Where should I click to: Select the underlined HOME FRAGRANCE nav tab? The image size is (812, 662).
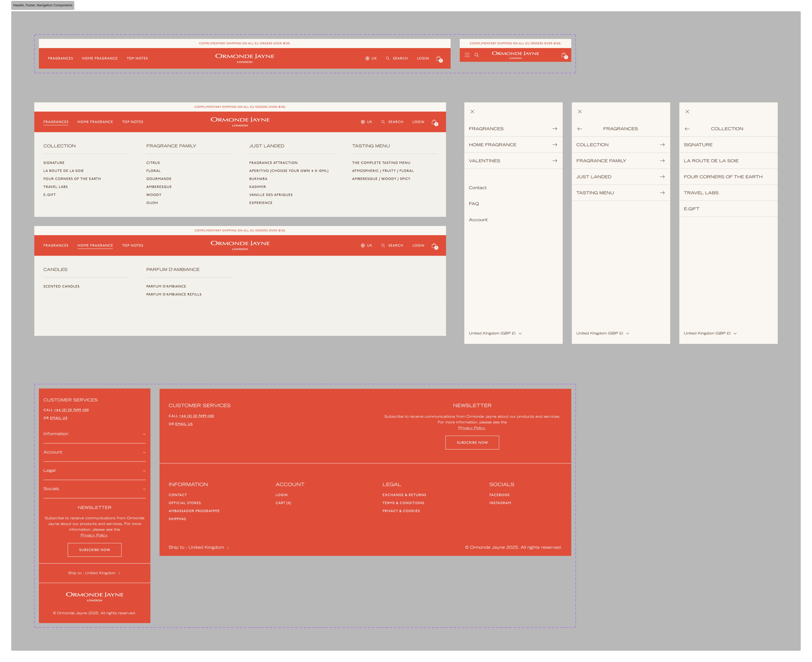[x=95, y=246]
